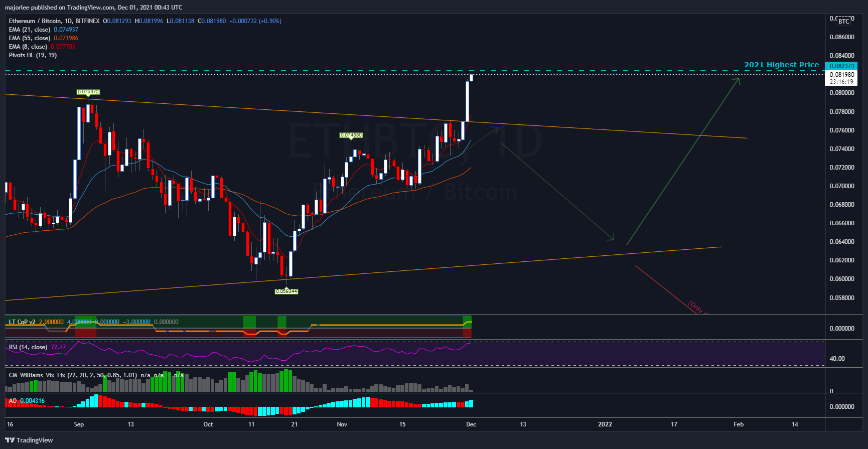Screen dimensions: 868x449
Task: Click the published-by header text at top
Action: coord(93,8)
